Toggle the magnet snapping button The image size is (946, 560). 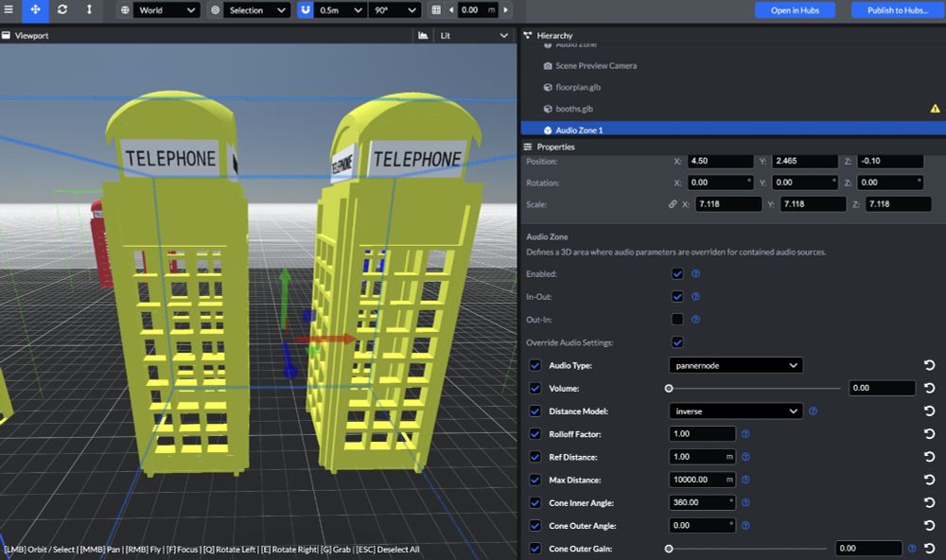306,10
